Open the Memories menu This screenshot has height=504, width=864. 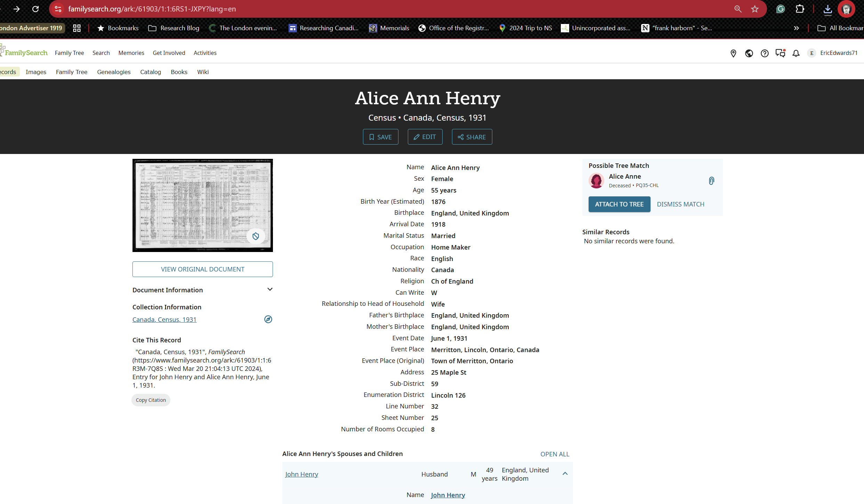[131, 53]
